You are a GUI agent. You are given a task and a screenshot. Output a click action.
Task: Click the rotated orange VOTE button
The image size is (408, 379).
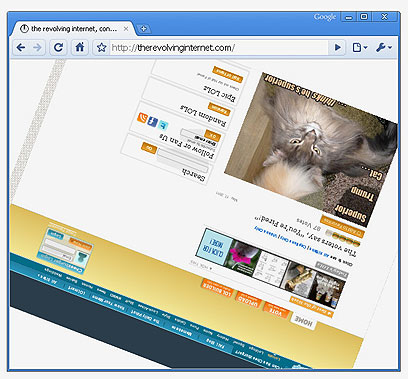276,311
